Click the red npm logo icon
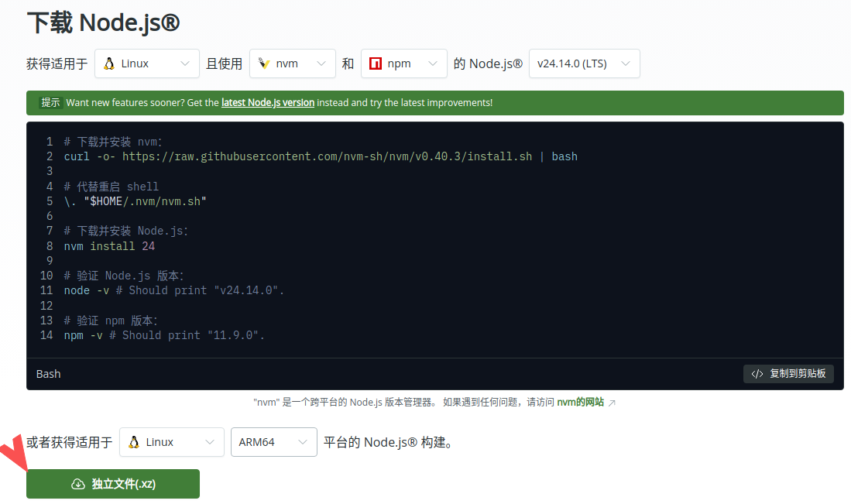851x504 pixels. pyautogui.click(x=375, y=63)
